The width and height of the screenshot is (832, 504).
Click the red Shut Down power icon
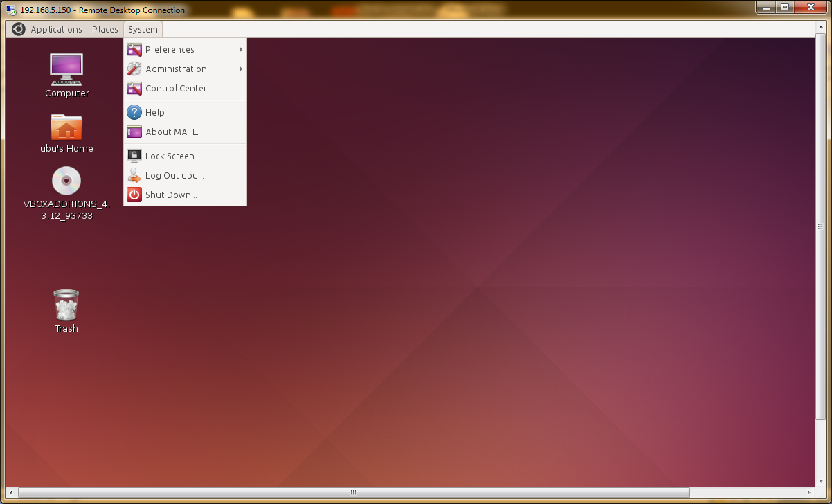pyautogui.click(x=134, y=195)
